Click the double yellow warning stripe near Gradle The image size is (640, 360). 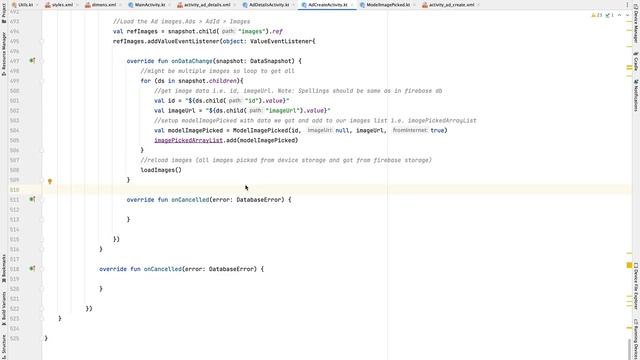629,68
